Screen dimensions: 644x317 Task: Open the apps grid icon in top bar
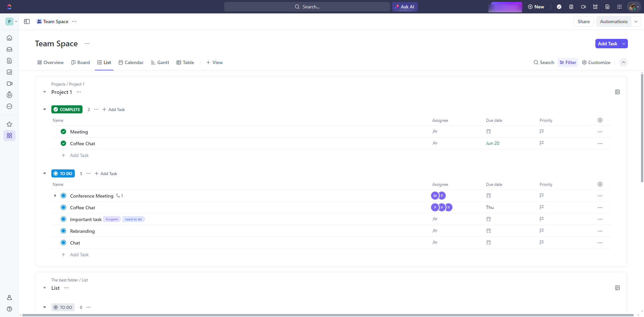point(620,7)
